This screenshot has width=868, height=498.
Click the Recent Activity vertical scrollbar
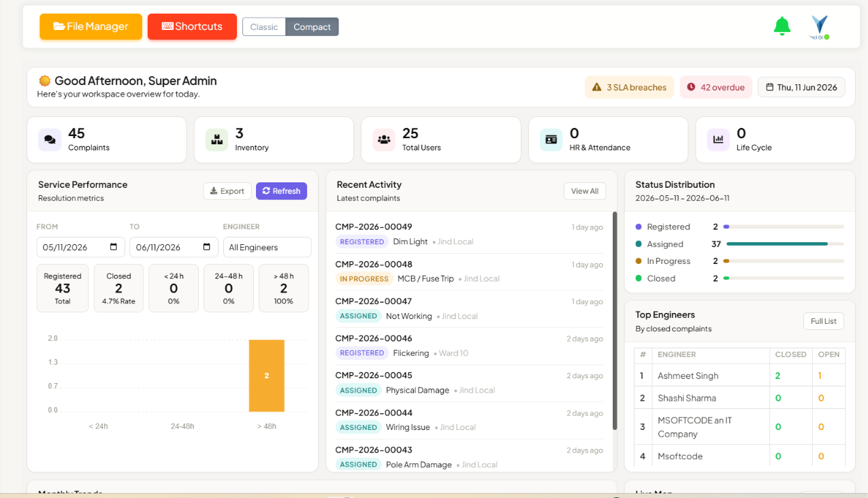(615, 320)
